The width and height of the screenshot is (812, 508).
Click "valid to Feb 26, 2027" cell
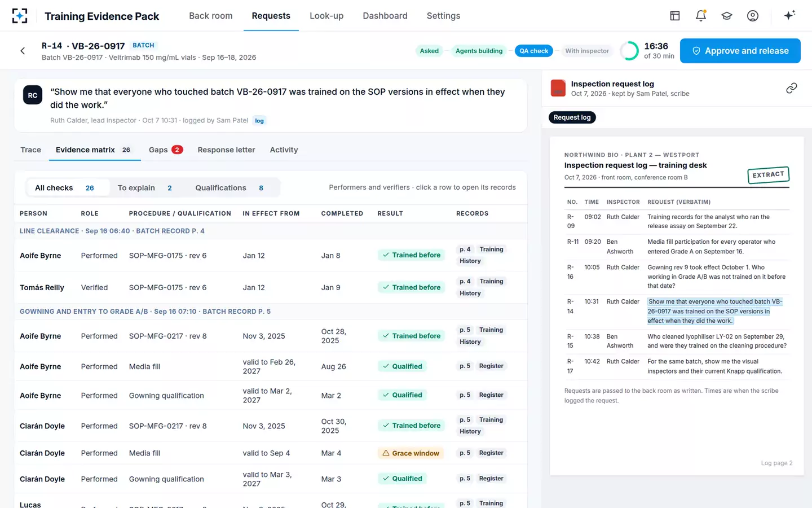(269, 366)
